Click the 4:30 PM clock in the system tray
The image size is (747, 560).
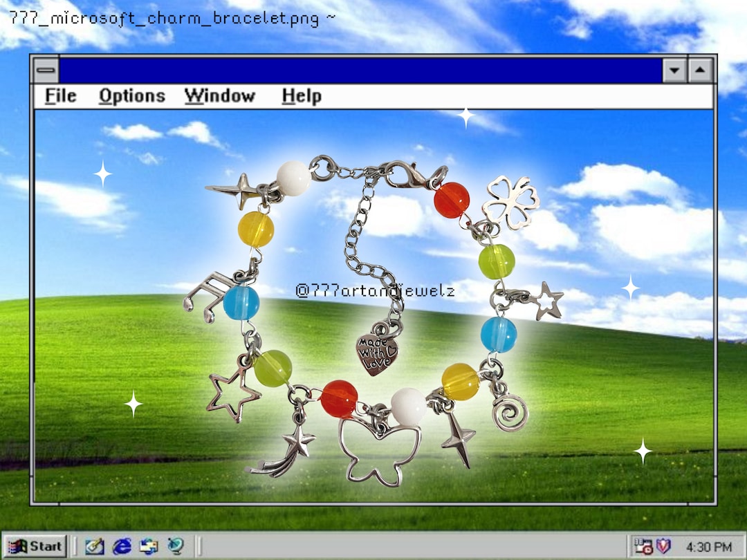[709, 546]
